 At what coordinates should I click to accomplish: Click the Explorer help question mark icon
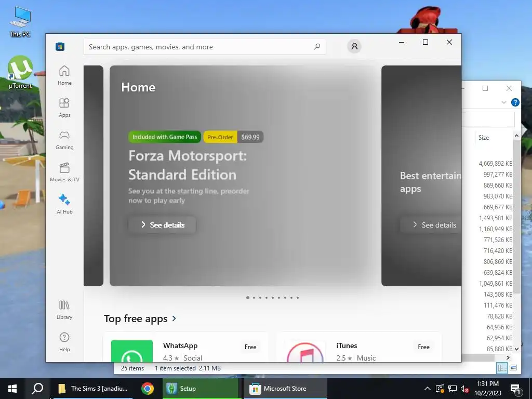(x=515, y=102)
